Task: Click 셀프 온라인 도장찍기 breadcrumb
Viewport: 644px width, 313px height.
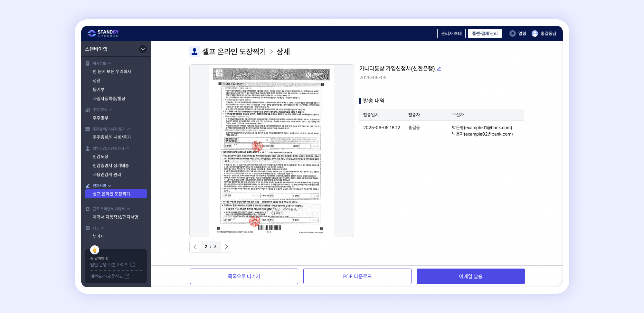Action: tap(234, 52)
